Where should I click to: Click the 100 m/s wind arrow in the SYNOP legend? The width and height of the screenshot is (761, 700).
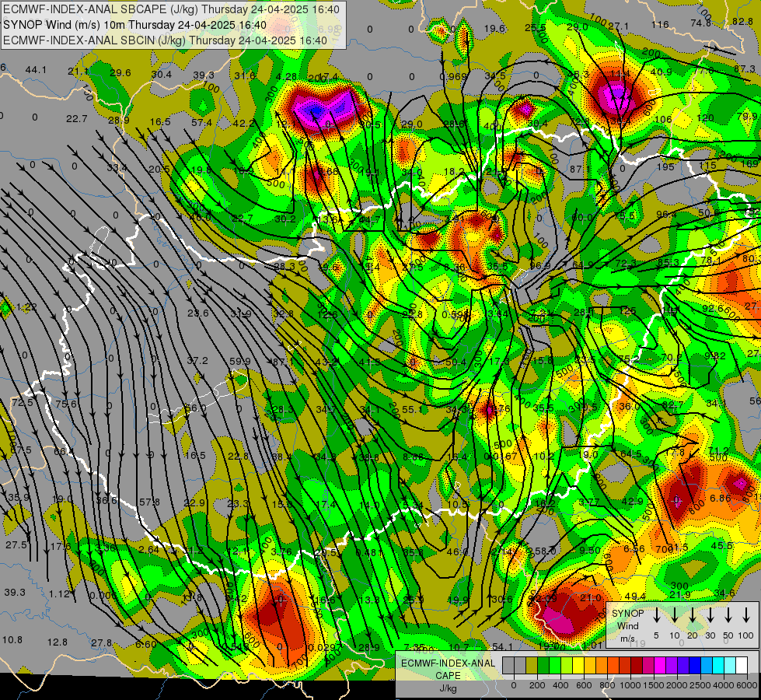pyautogui.click(x=746, y=615)
